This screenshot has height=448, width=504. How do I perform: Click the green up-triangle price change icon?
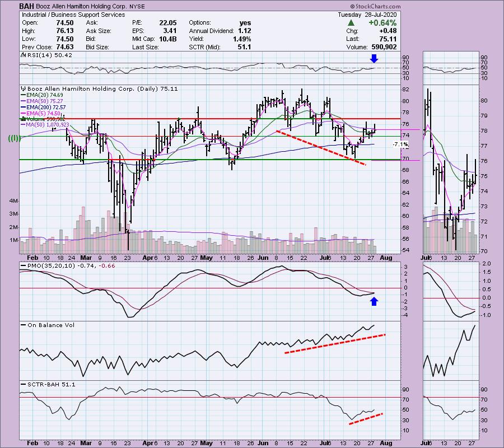point(351,23)
